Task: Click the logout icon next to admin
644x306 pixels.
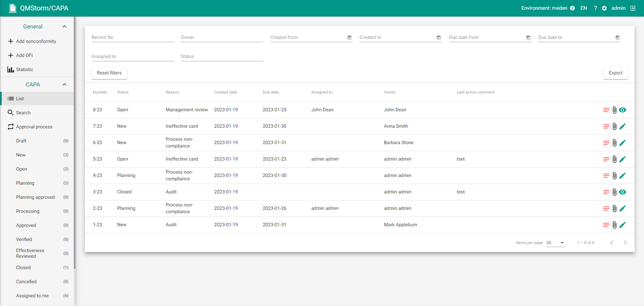Action: pyautogui.click(x=633, y=8)
